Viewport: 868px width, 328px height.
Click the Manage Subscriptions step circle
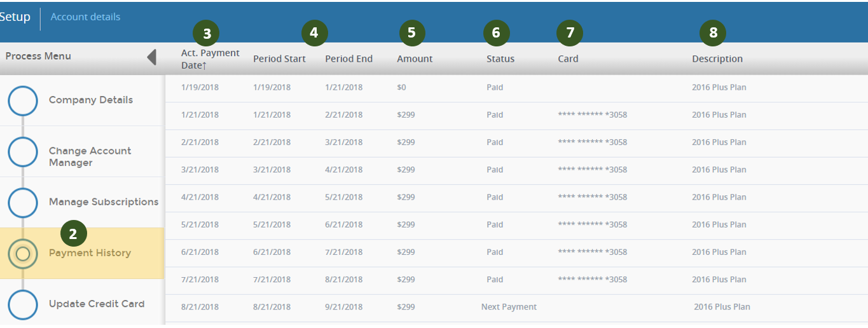[23, 202]
